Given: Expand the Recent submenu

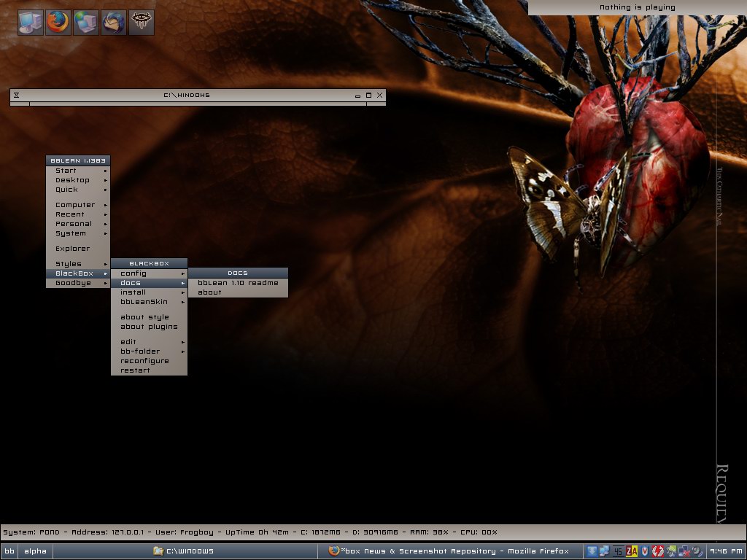Looking at the screenshot, I should tap(78, 214).
